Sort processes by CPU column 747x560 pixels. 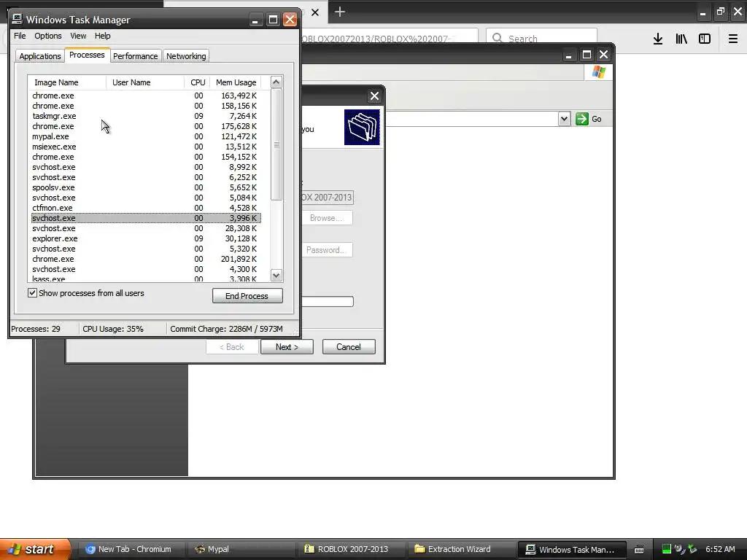coord(198,82)
